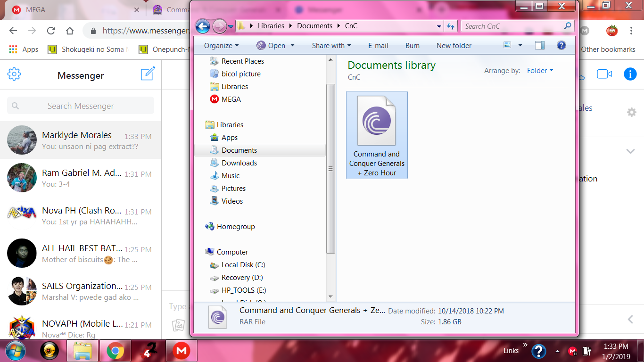Open the ALL HAIL BEST BAT... chat
Image resolution: width=644 pixels, height=362 pixels.
pyautogui.click(x=81, y=253)
